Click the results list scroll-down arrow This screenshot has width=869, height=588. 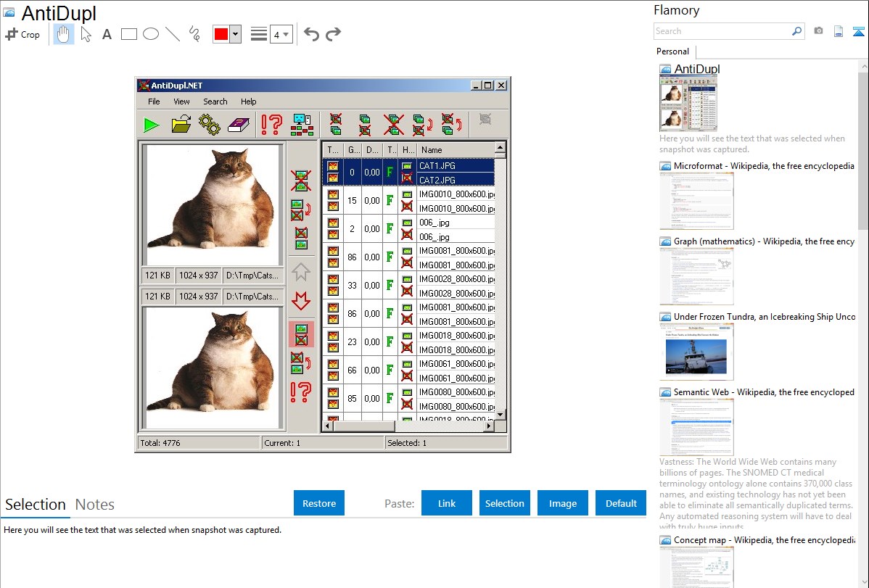click(501, 415)
